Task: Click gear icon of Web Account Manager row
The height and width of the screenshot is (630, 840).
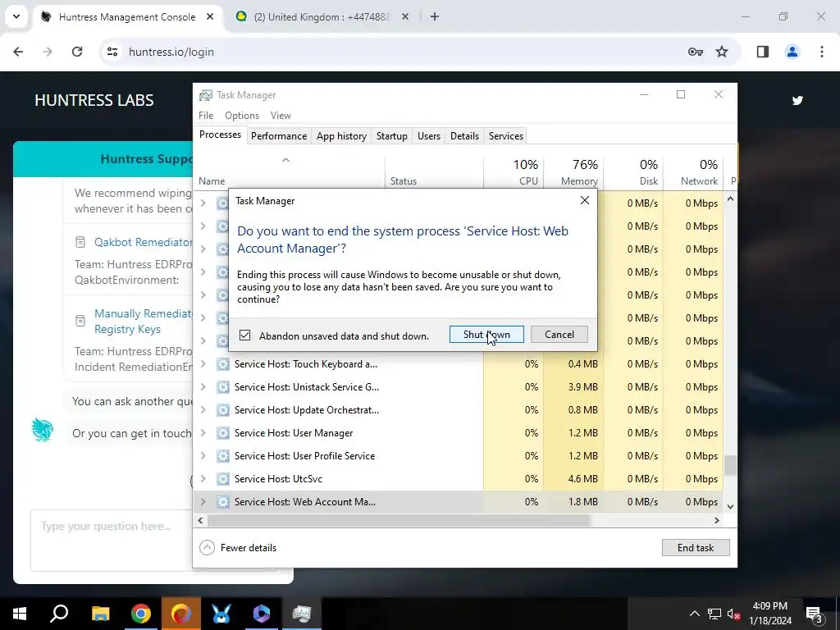Action: [x=223, y=502]
